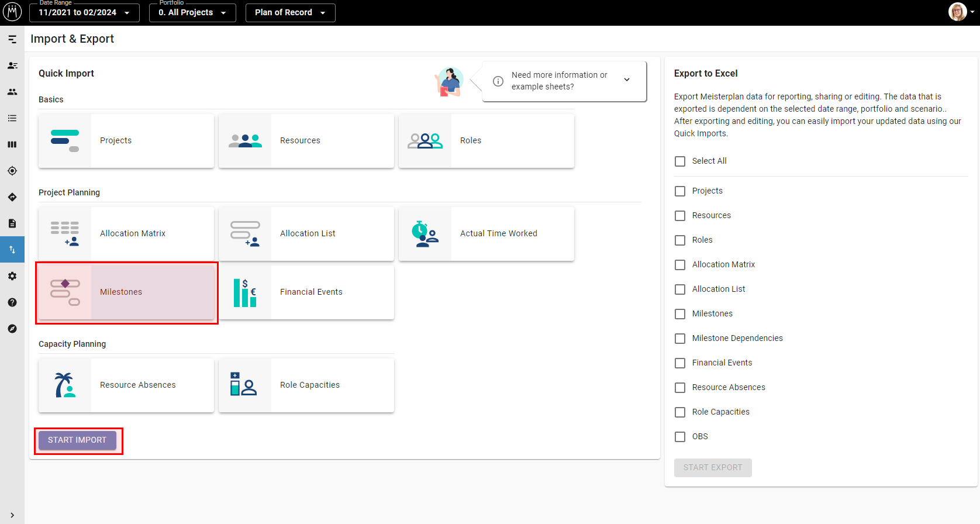This screenshot has width=980, height=524.
Task: Check the Allocation Matrix export checkbox
Action: tap(680, 265)
